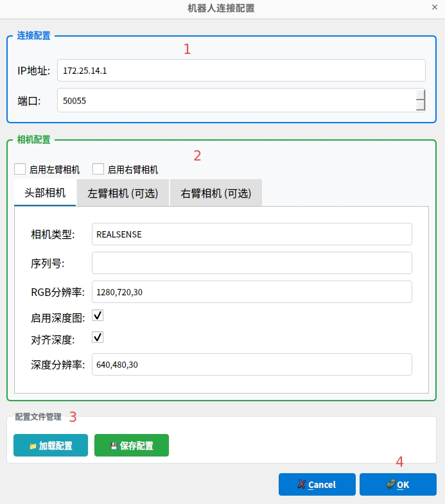Viewport: 445px width, 504px height.
Task: Click the IP地址 label text
Action: [34, 71]
